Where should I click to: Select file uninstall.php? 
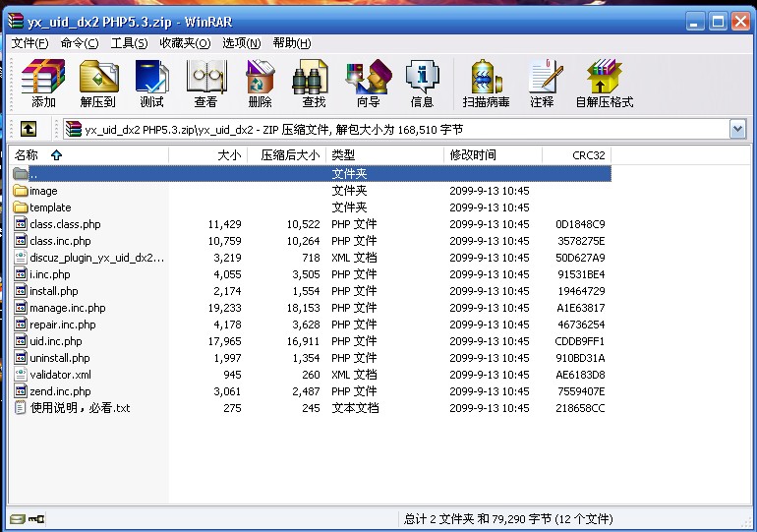pos(60,358)
